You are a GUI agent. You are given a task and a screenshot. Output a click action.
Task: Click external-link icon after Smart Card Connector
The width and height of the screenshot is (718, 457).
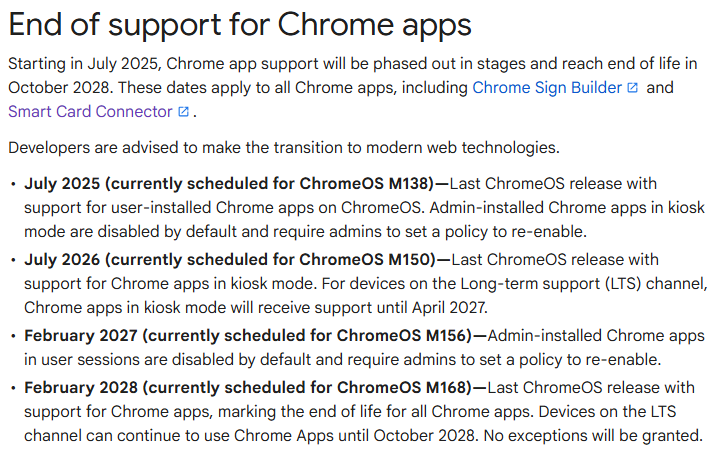point(183,111)
